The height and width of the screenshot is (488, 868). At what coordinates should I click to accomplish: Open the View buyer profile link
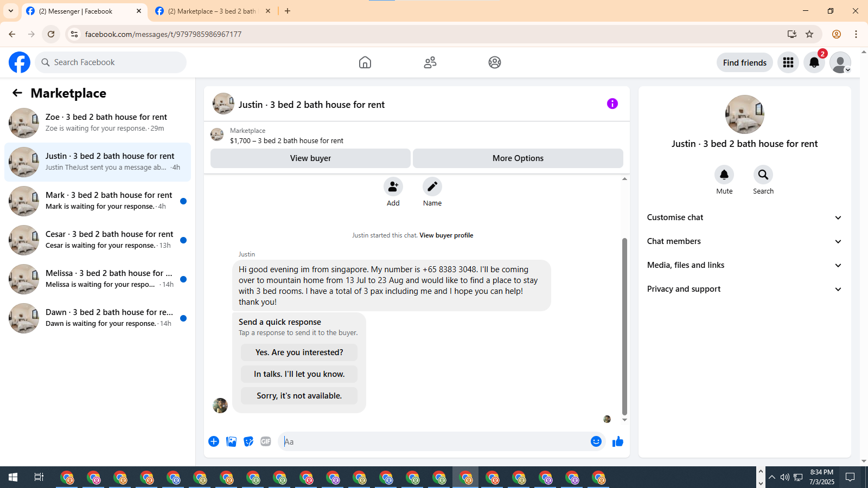click(446, 235)
